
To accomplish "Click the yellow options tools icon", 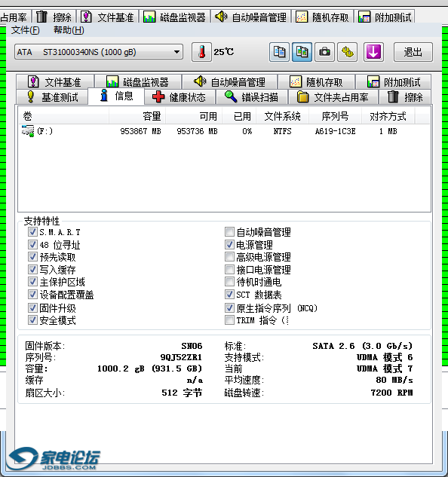I will (x=347, y=52).
